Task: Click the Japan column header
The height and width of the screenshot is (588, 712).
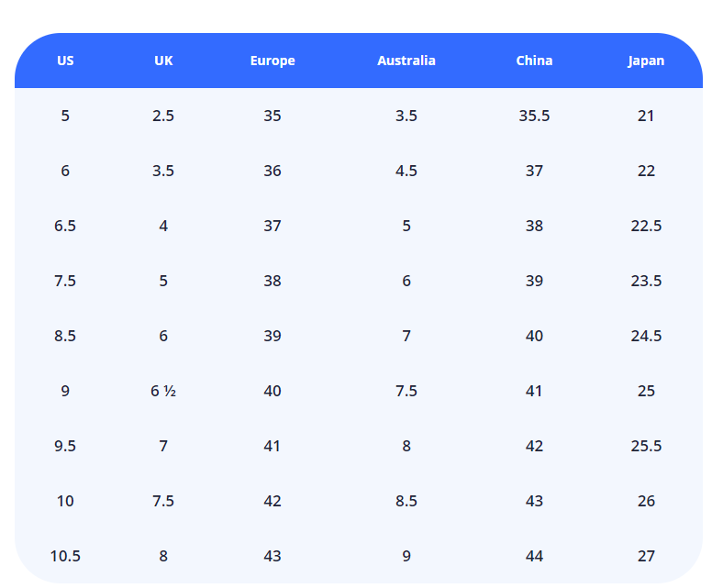Action: 646,61
